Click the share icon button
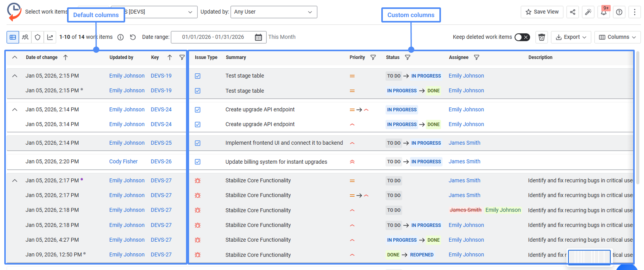This screenshot has height=270, width=644. [573, 12]
